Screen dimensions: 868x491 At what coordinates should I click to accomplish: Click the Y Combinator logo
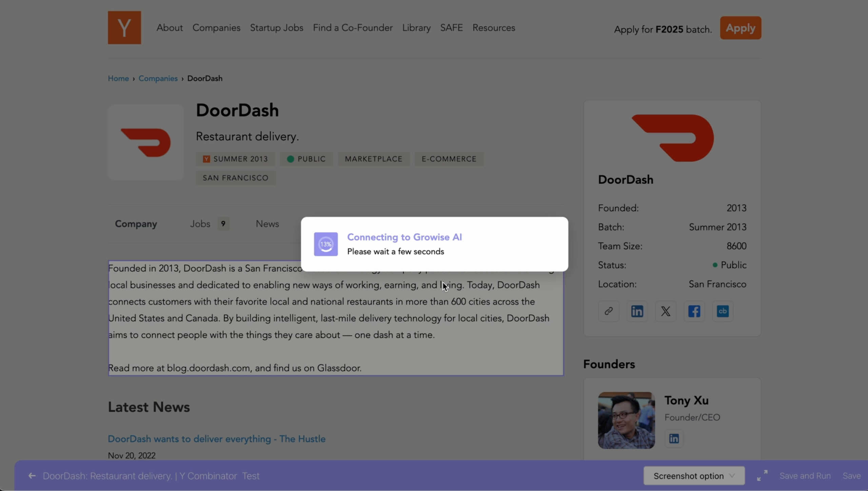pos(124,27)
